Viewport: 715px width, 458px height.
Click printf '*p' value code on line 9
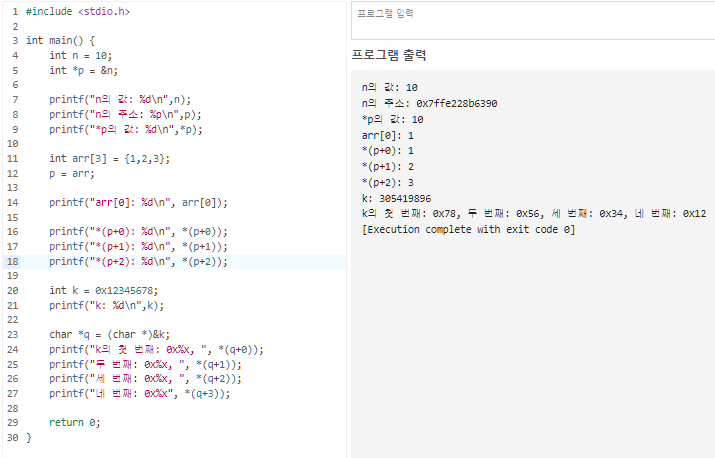(126, 130)
